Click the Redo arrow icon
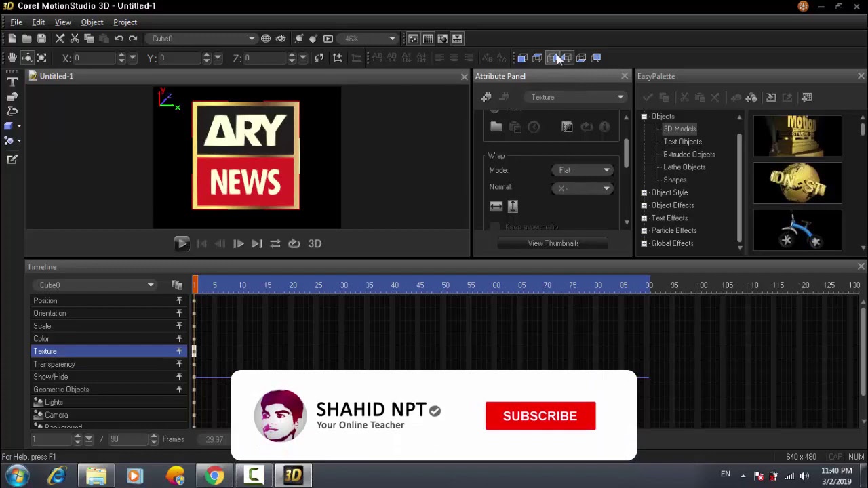Image resolution: width=868 pixels, height=488 pixels. [x=133, y=39]
